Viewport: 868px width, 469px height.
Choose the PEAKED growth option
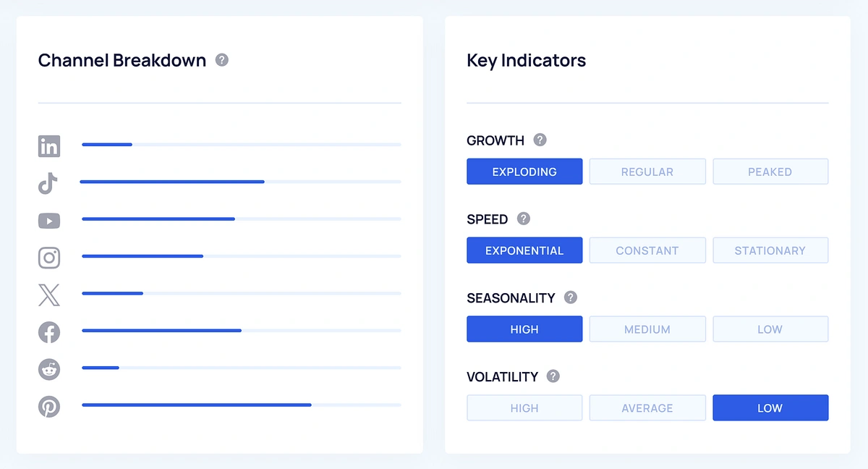pos(770,172)
